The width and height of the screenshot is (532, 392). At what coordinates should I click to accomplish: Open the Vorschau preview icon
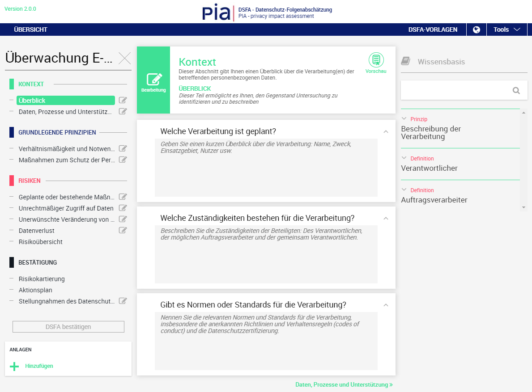376,60
